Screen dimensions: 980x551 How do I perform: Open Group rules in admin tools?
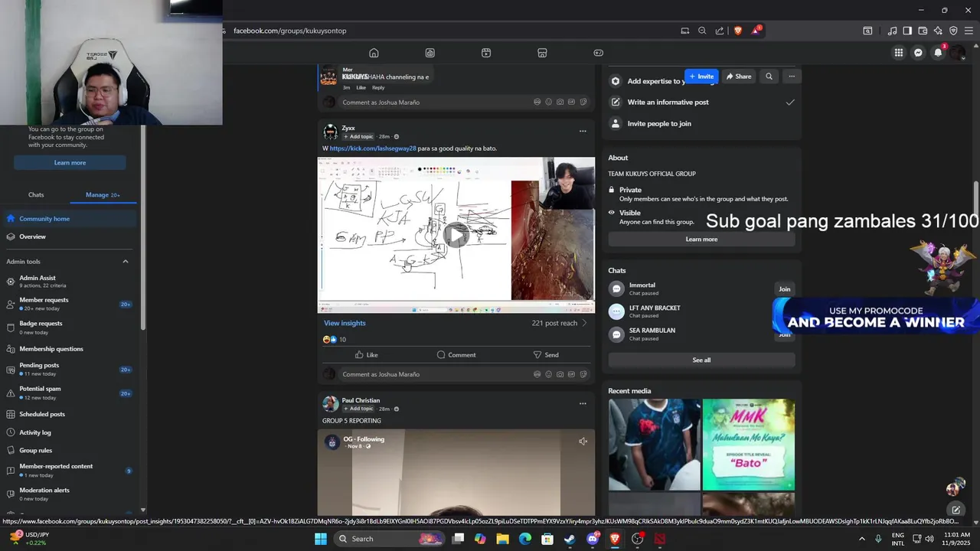click(70, 451)
